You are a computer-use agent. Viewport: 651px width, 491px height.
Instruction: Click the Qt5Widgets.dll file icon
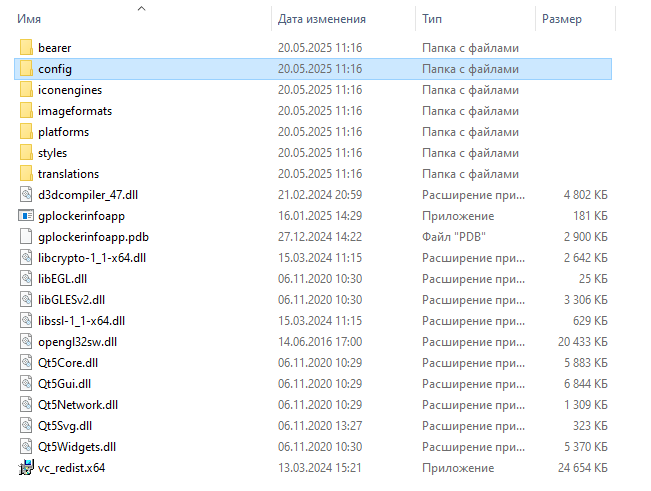click(x=26, y=447)
